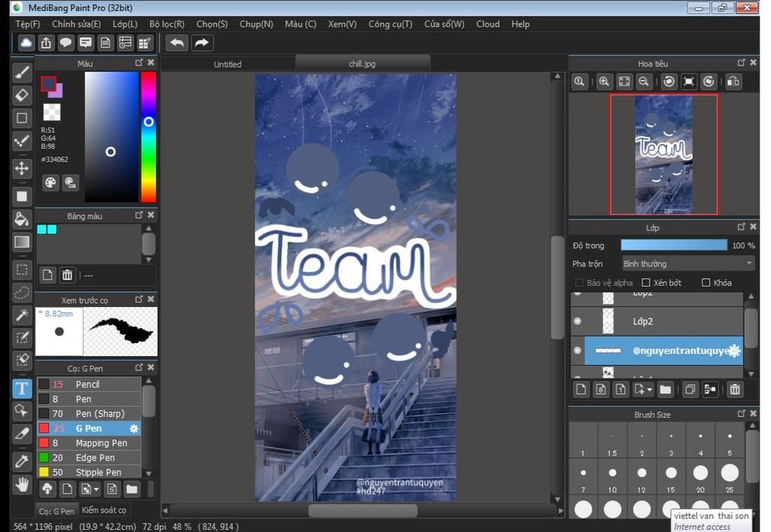
Task: Delete palette color with trash icon
Action: (67, 275)
